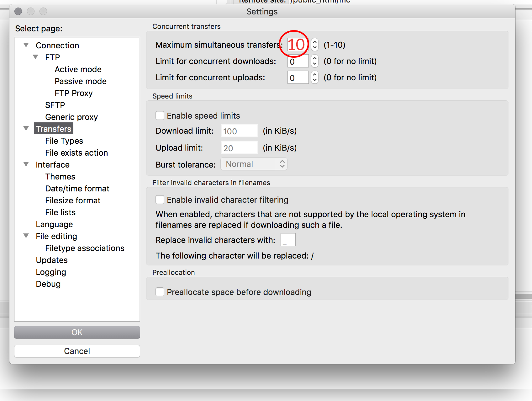Open Filetype associations page
This screenshot has width=532, height=401.
pyautogui.click(x=85, y=248)
